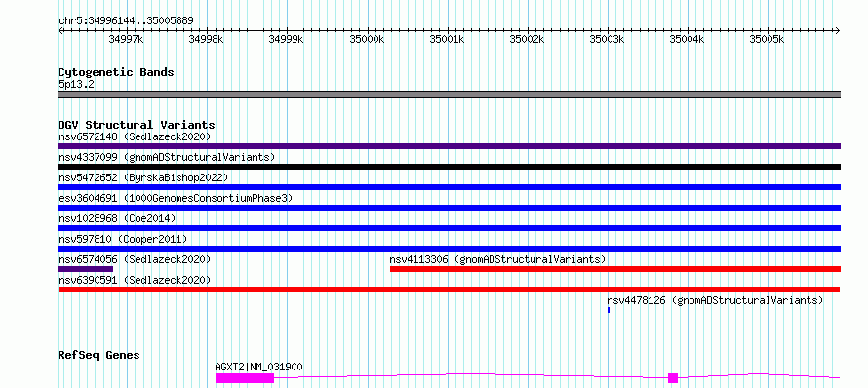Click the 34999k ruler tick label

coord(286,39)
